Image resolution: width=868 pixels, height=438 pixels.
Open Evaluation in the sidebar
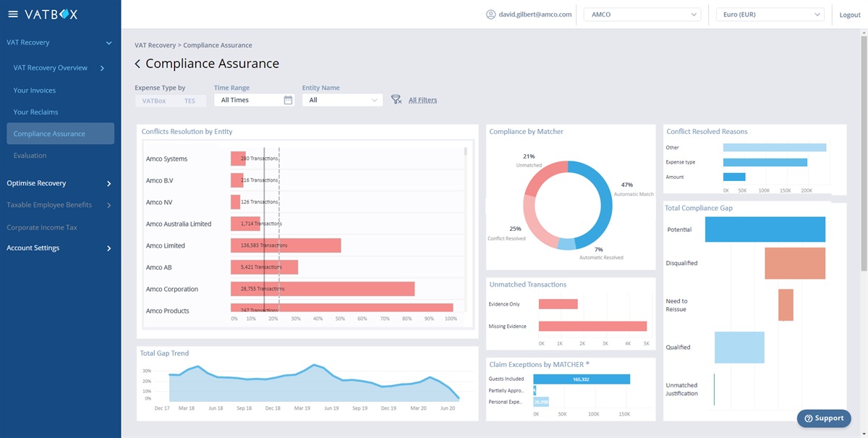point(30,156)
